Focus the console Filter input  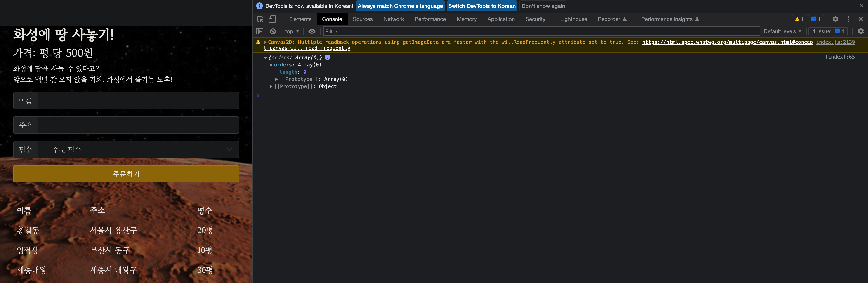(541, 31)
